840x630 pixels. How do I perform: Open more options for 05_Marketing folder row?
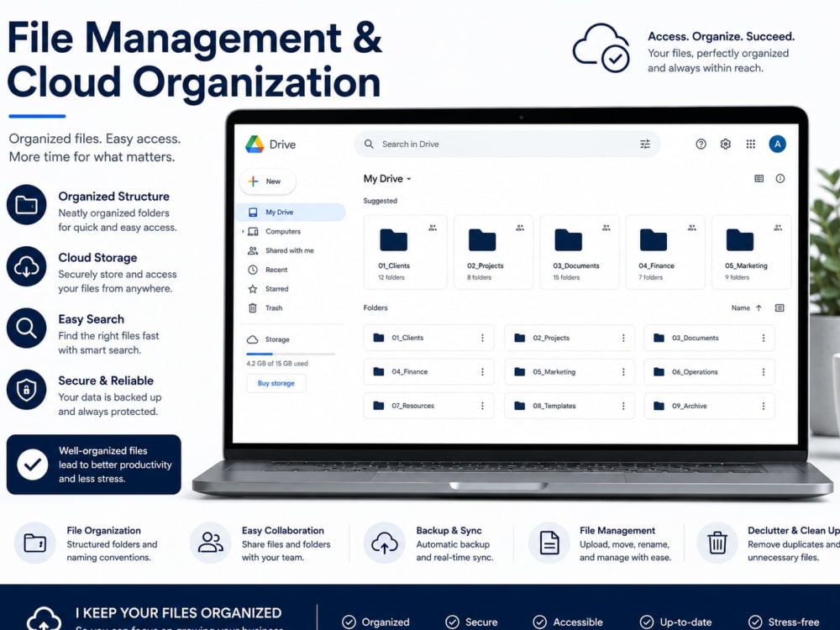click(623, 372)
